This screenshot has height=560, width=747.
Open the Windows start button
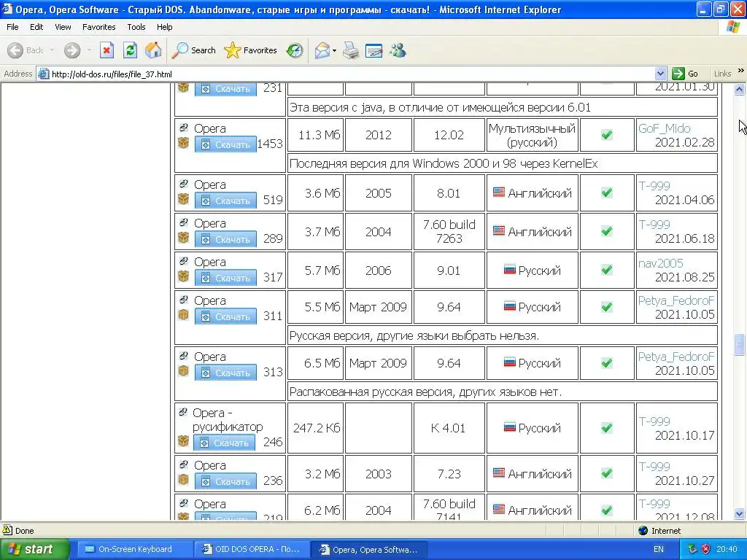click(x=34, y=549)
